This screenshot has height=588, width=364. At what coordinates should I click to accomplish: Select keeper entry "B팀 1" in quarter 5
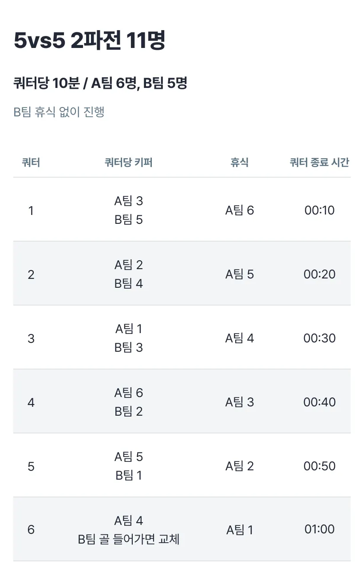click(x=129, y=475)
